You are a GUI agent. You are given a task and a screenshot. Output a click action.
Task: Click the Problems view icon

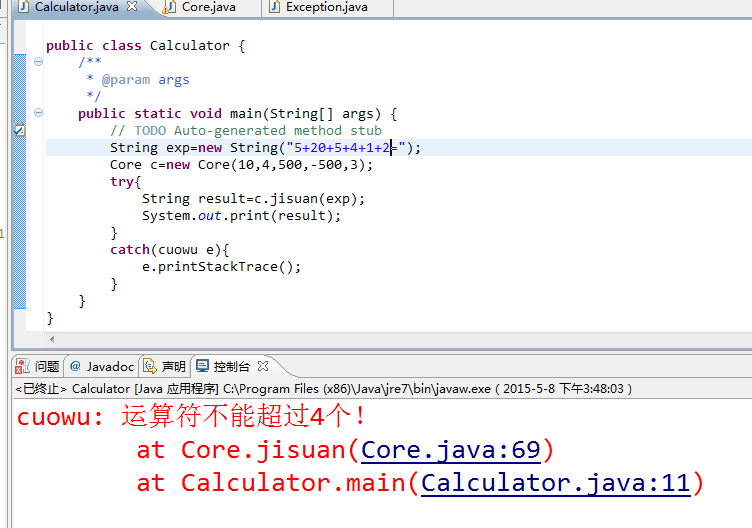click(22, 366)
